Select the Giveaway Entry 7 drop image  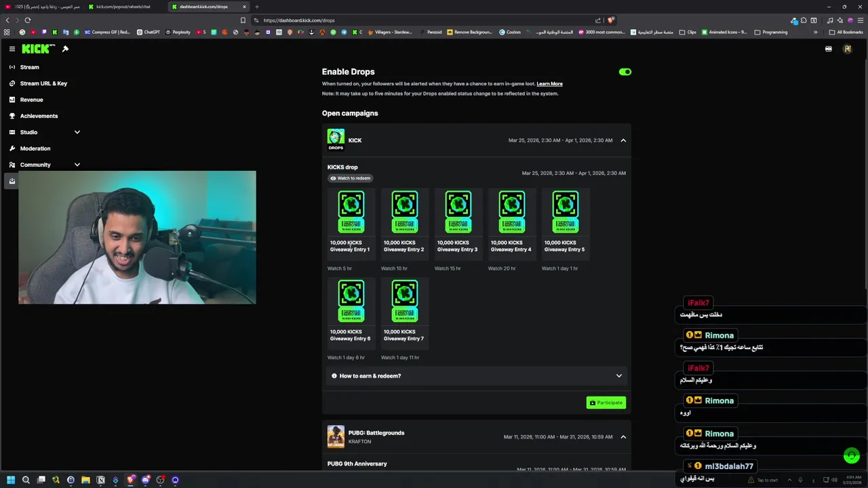(405, 301)
